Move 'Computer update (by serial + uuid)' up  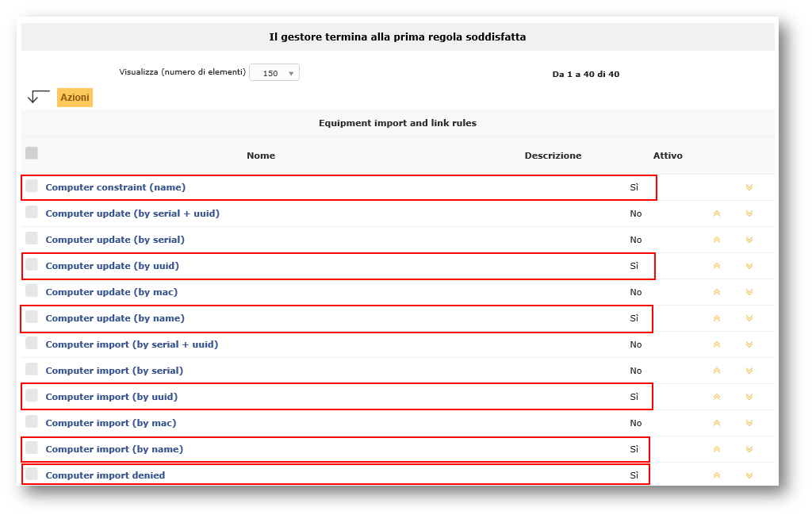click(x=716, y=213)
